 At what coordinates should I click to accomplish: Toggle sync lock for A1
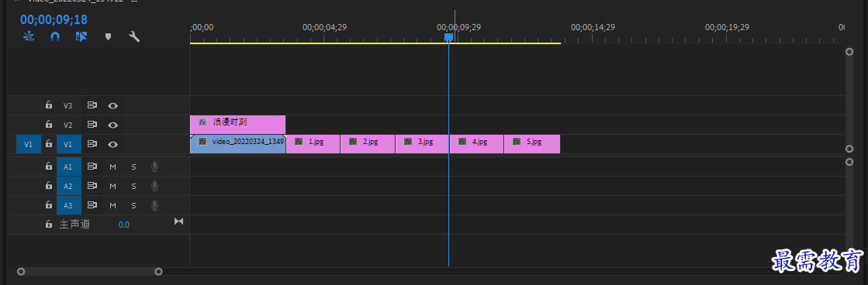coord(92,167)
